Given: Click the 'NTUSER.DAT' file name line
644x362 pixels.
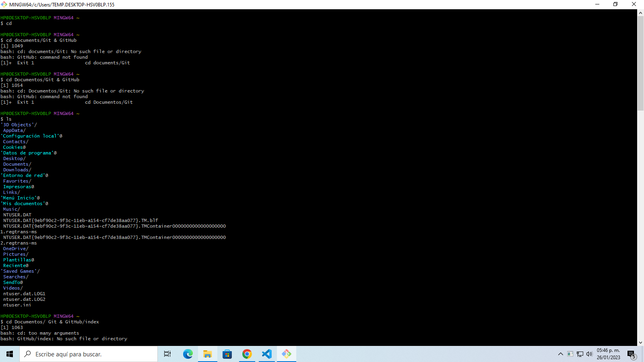Looking at the screenshot, I should (17, 215).
